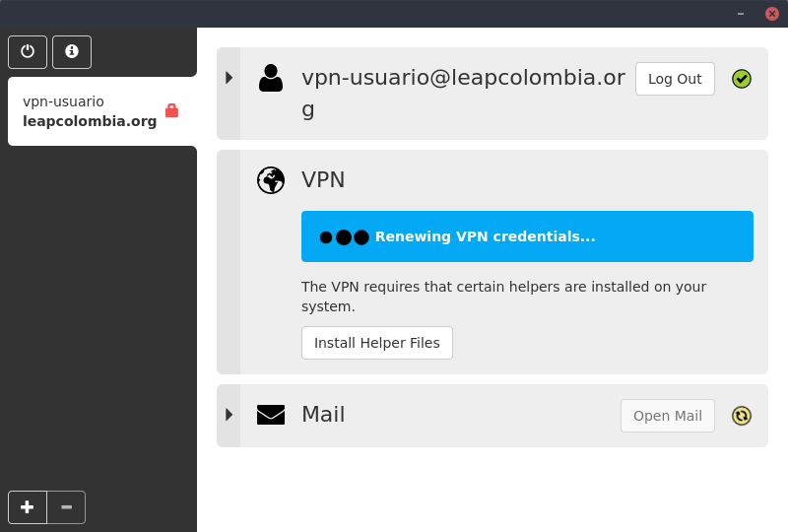
Task: Click the VPN globe icon
Action: (x=271, y=180)
